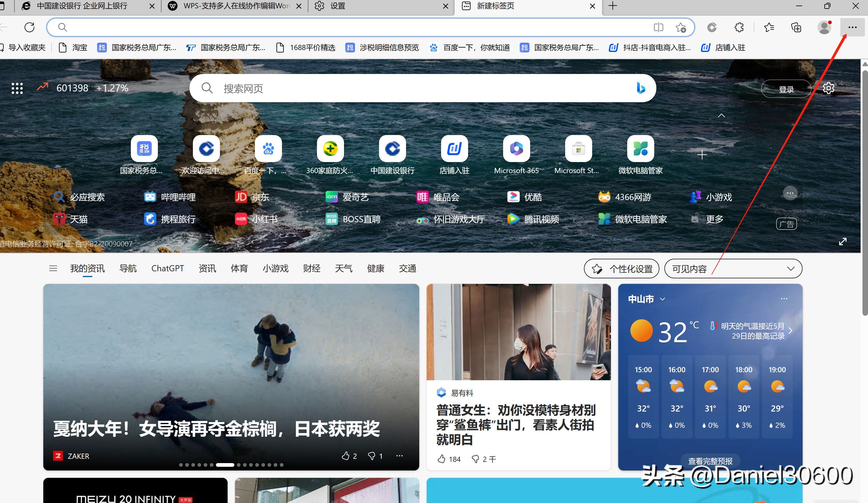Expand the background image with the diagonal arrow icon
Viewport: 868px width, 503px height.
843,242
